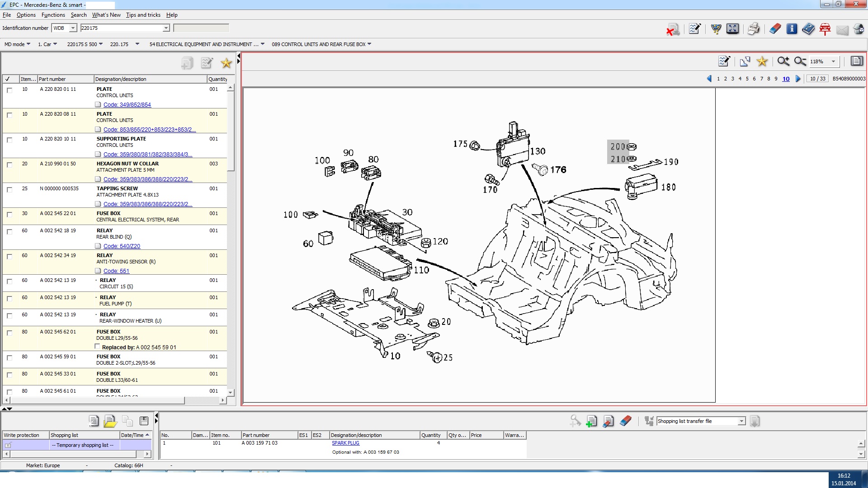
Task: Click the parts list horizontal scrollbar thumb
Action: click(97, 400)
